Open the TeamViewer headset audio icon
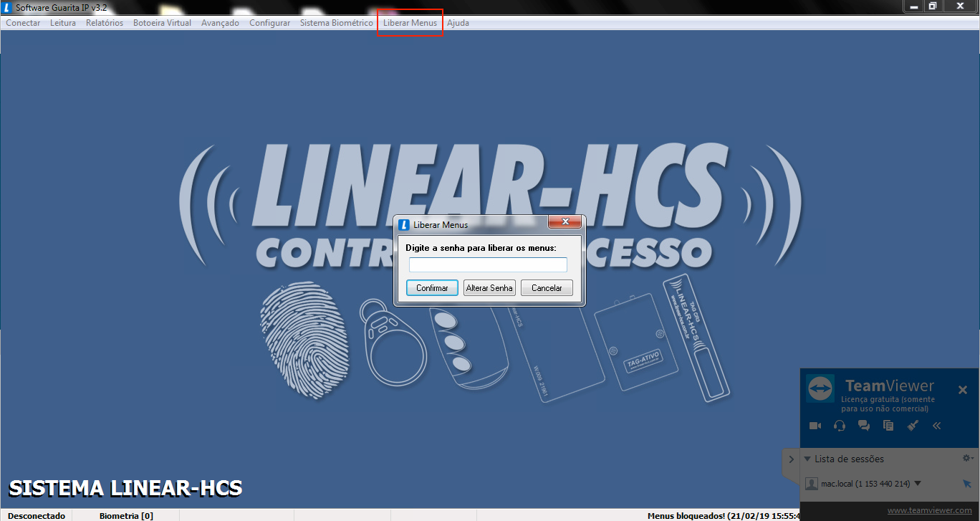The image size is (980, 521). pos(840,426)
